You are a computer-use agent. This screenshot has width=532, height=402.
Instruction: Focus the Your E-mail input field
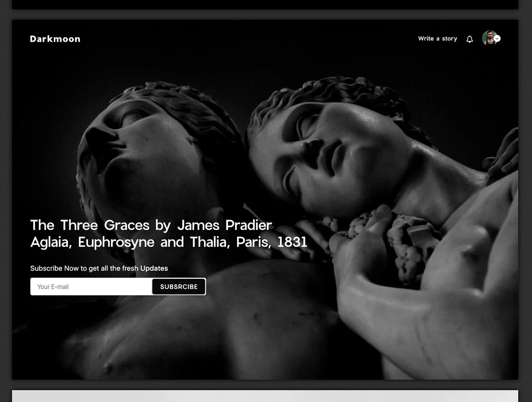point(91,287)
